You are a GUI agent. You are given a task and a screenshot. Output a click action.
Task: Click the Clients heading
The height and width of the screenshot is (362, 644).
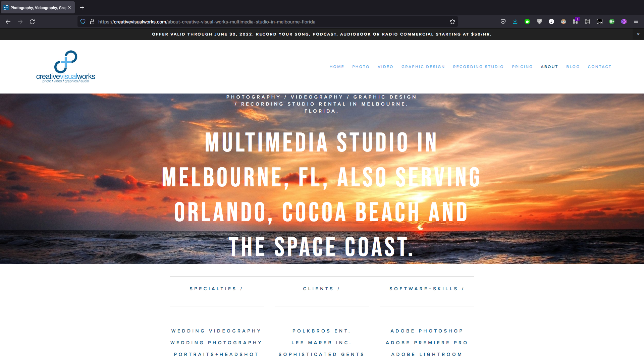(x=322, y=289)
